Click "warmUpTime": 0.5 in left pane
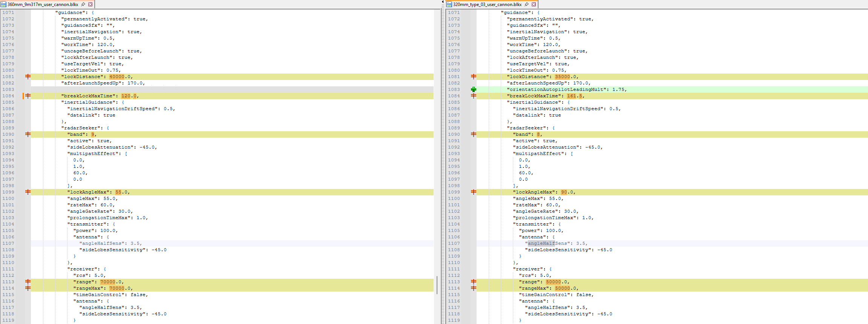 click(x=88, y=38)
